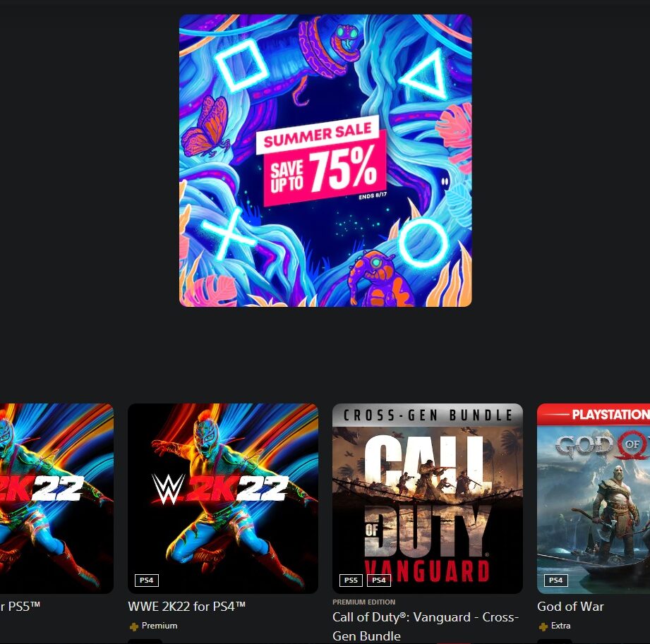Click the glowing circle symbol on sale banner
The image size is (650, 644).
[423, 243]
